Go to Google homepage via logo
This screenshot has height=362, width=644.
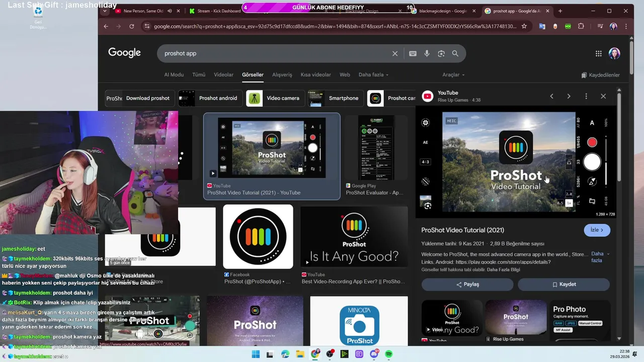click(x=124, y=53)
